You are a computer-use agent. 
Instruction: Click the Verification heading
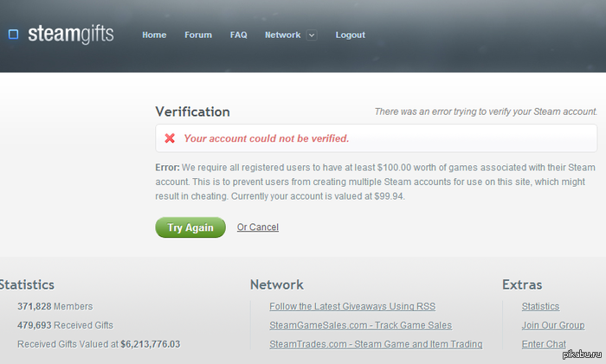point(192,112)
